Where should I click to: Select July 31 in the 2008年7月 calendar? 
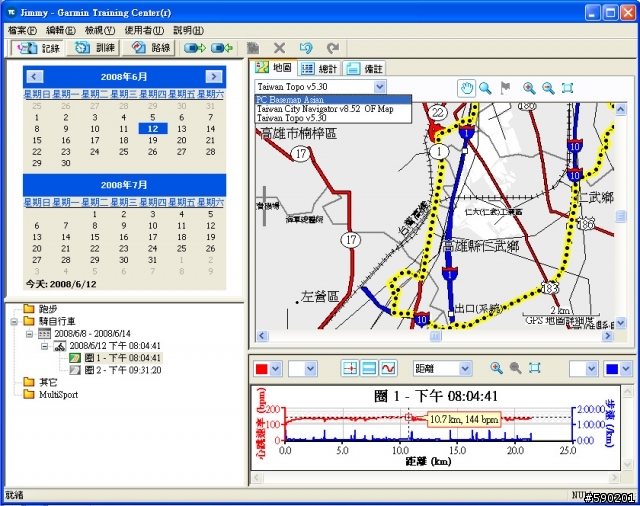point(152,260)
